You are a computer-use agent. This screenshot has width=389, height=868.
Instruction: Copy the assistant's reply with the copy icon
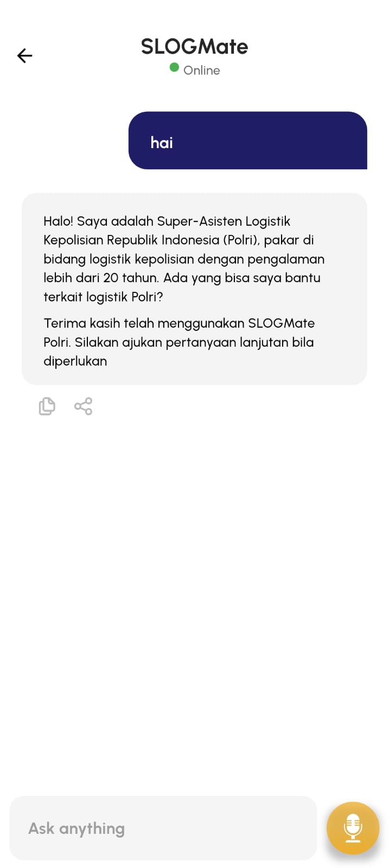(x=47, y=406)
